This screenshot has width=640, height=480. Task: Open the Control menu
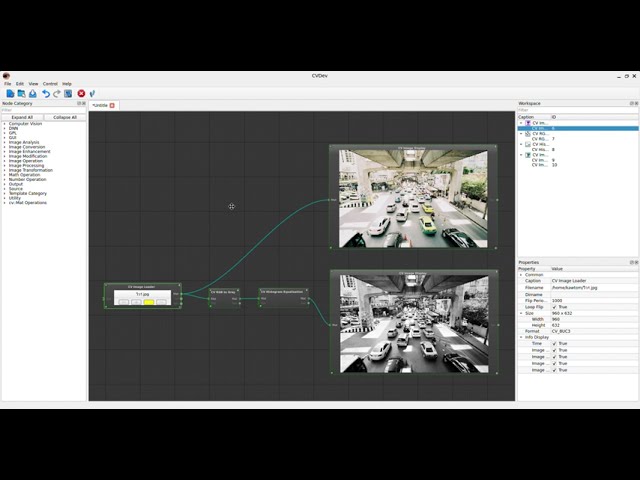pyautogui.click(x=50, y=84)
